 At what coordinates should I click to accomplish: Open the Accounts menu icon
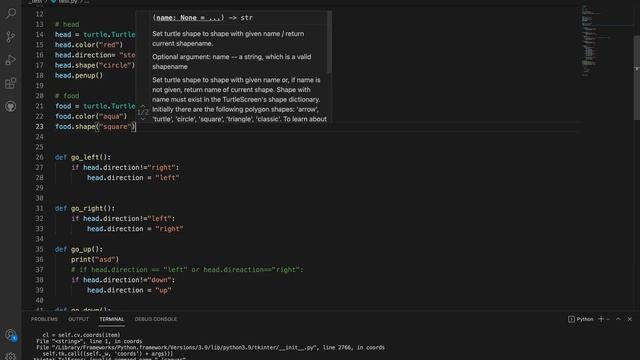(x=11, y=335)
